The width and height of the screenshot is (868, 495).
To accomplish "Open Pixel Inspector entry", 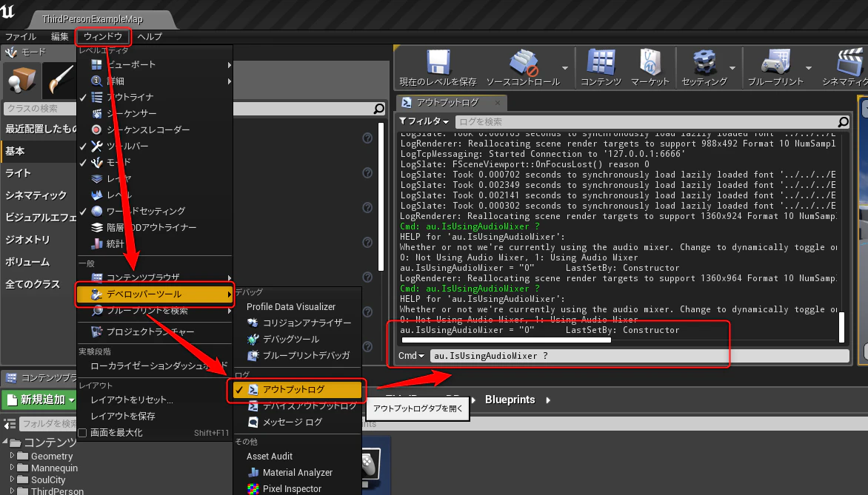I will 292,489.
